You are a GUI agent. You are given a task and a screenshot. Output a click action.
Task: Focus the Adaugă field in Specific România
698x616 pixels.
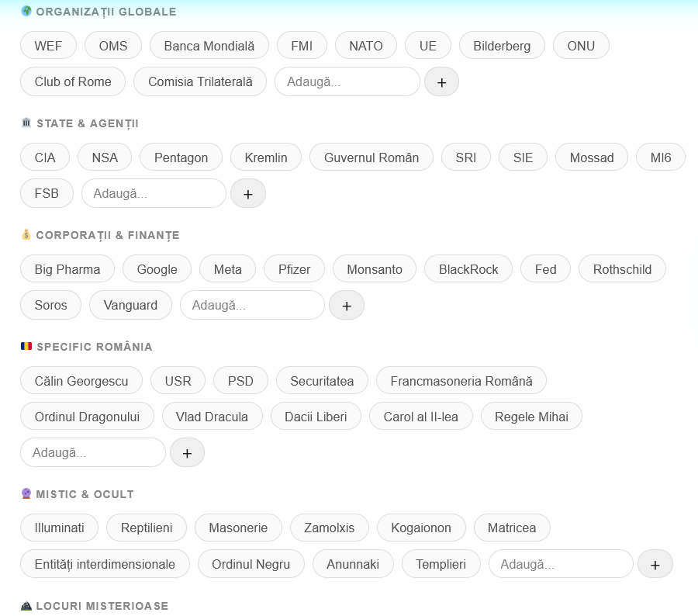click(x=93, y=453)
